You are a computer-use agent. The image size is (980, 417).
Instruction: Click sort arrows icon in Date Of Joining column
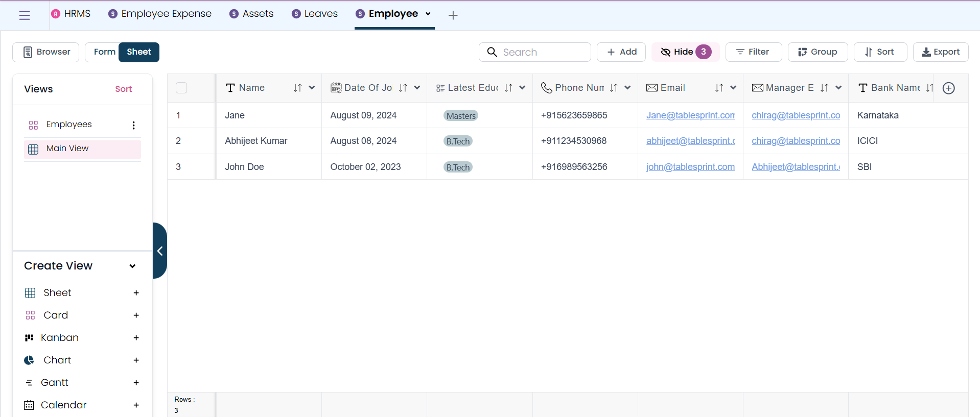tap(403, 88)
